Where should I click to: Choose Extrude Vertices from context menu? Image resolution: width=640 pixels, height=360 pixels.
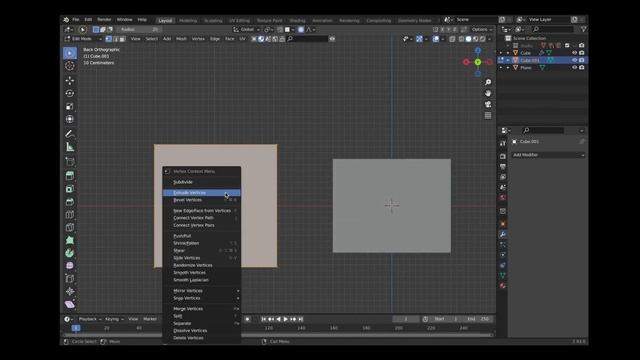(x=202, y=193)
